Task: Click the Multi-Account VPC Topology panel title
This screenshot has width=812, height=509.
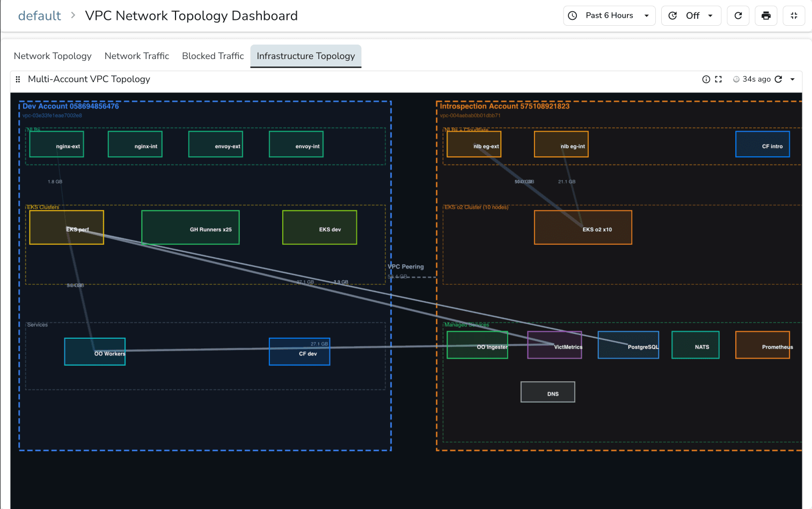Action: click(89, 79)
